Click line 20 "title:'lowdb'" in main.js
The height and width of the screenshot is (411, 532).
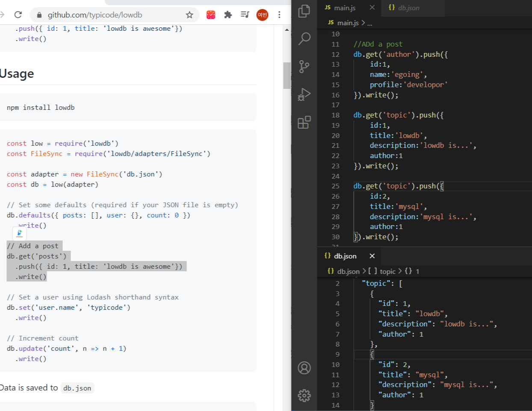pos(398,135)
